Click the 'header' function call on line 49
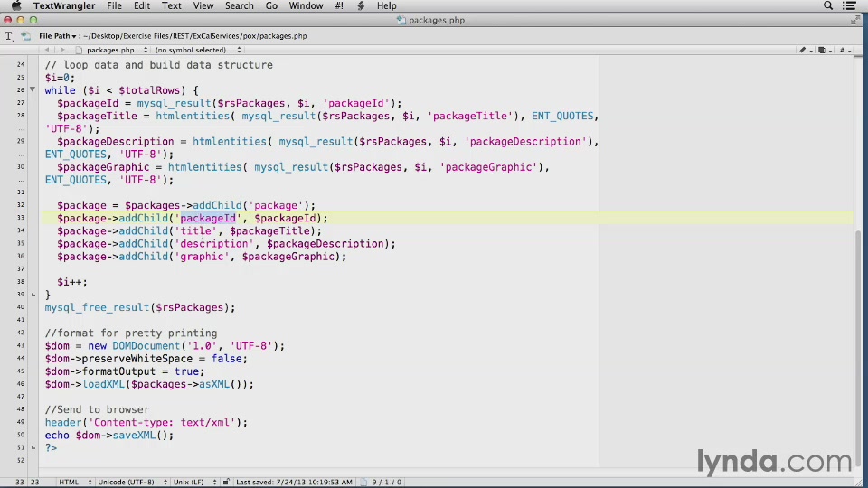 click(63, 422)
